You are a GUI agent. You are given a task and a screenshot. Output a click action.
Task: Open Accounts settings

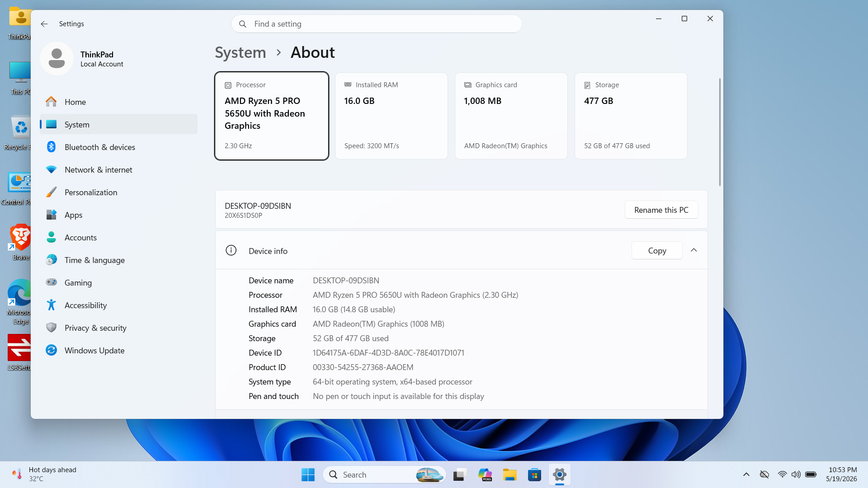point(118,237)
